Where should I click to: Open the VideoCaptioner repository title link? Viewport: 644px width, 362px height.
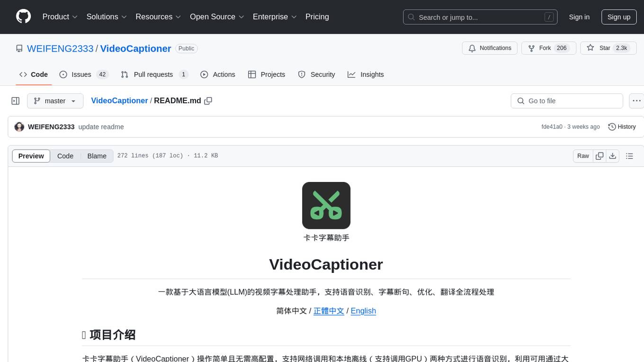point(135,48)
